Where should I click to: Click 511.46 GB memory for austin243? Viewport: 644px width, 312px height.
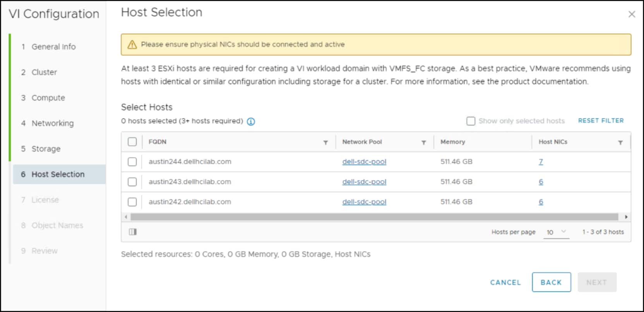[456, 182]
